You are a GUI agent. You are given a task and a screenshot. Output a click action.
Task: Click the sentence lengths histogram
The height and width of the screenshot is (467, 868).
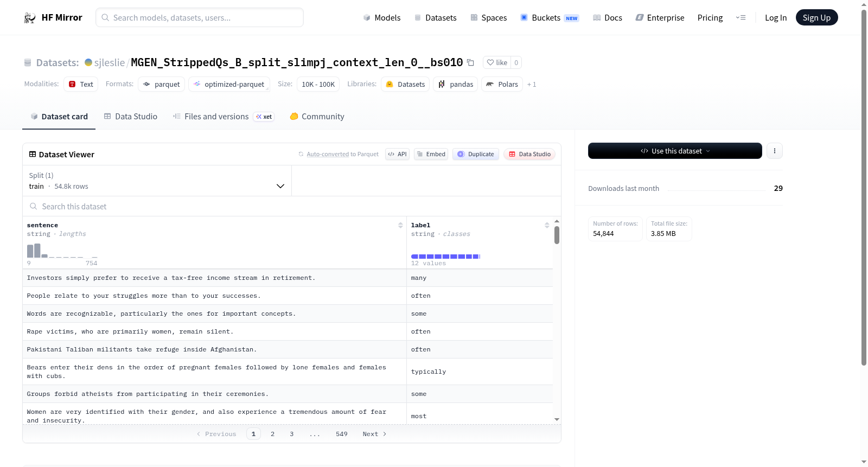click(x=62, y=251)
